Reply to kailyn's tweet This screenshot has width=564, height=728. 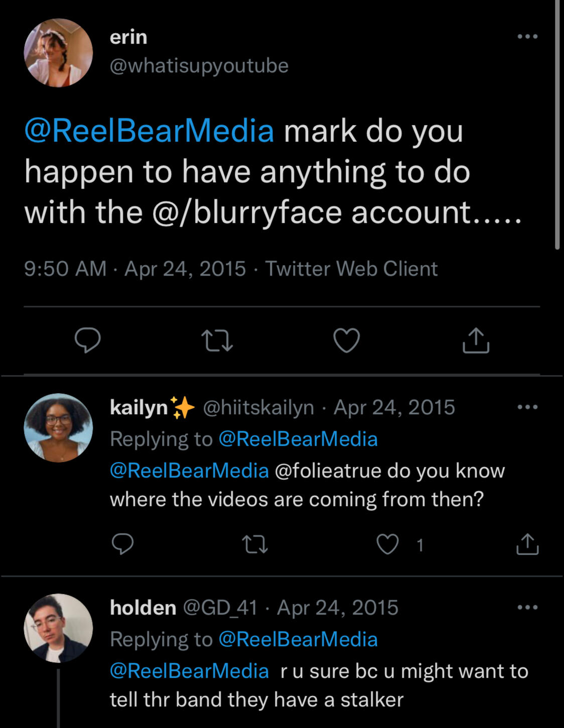(122, 544)
